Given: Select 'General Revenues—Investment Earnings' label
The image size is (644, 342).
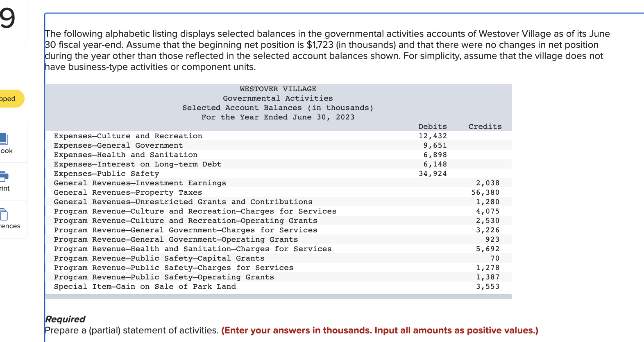Looking at the screenshot, I should coord(140,183).
